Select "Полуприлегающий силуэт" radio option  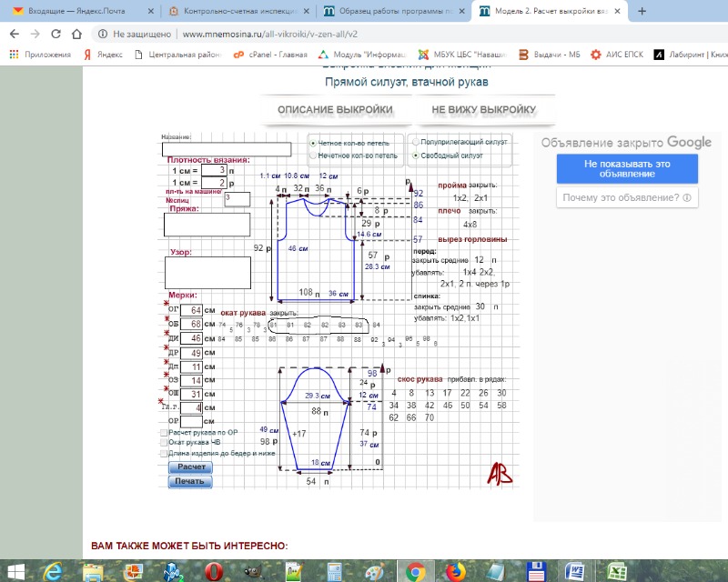[x=417, y=143]
